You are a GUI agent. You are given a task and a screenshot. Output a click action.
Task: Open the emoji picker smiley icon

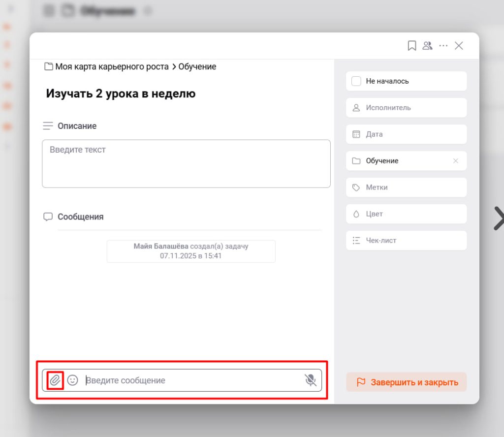pyautogui.click(x=73, y=380)
